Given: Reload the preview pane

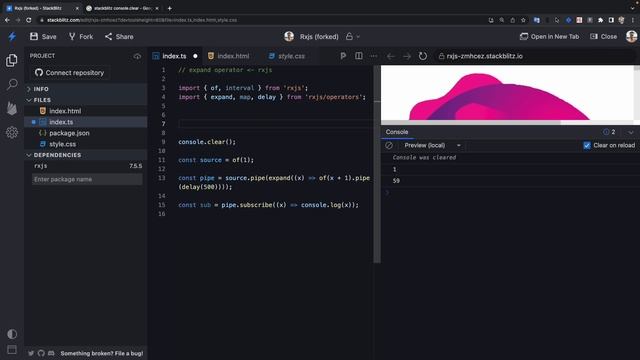Looking at the screenshot, I should [x=423, y=56].
